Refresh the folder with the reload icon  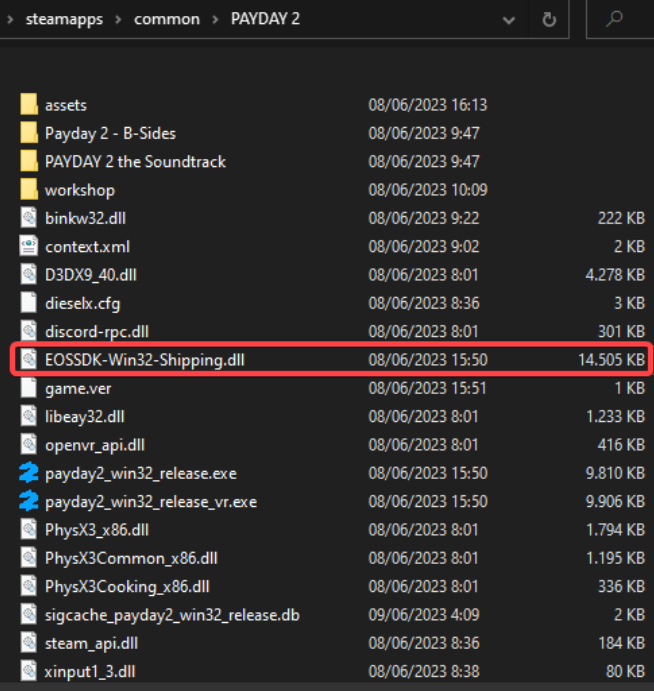(549, 19)
